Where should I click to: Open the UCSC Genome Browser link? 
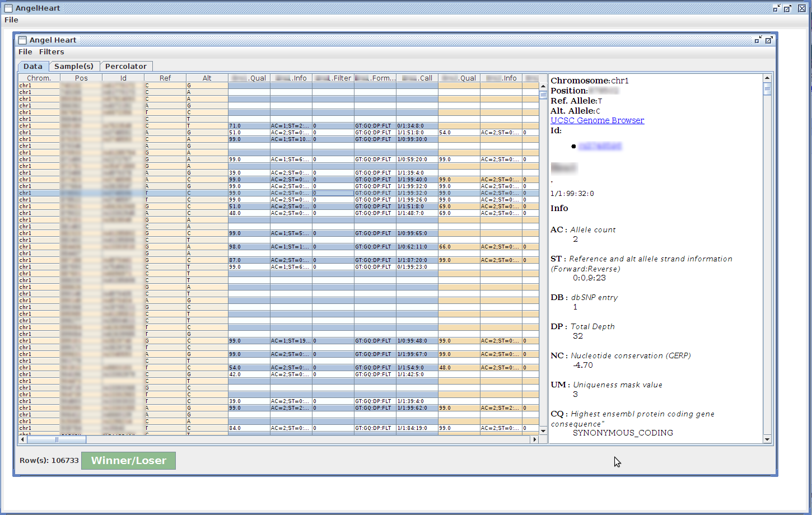pos(597,120)
